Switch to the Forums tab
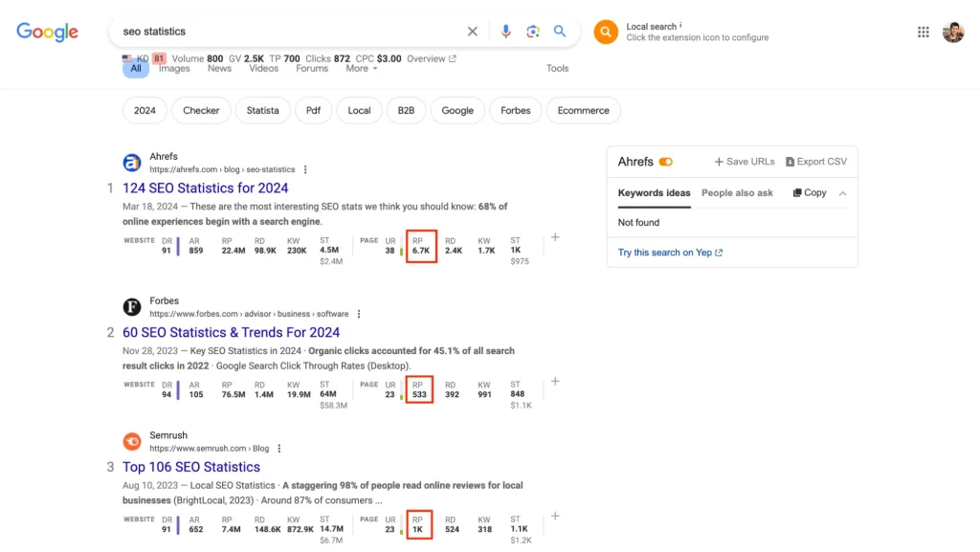The height and width of the screenshot is (552, 980). tap(312, 69)
